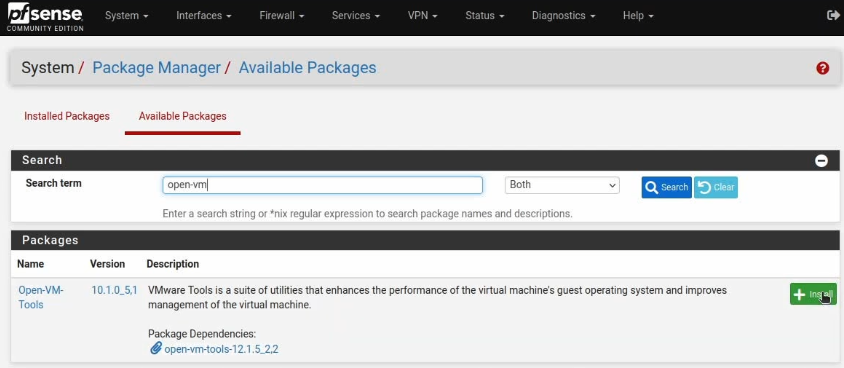Click the logout icon in top bar
The height and width of the screenshot is (368, 844).
click(832, 16)
